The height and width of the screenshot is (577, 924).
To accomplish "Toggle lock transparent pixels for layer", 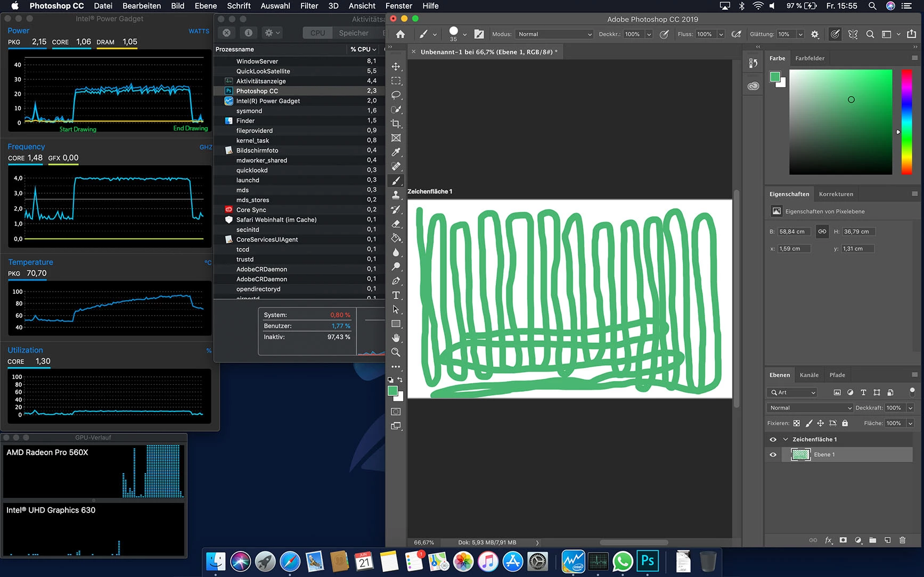I will [x=797, y=423].
